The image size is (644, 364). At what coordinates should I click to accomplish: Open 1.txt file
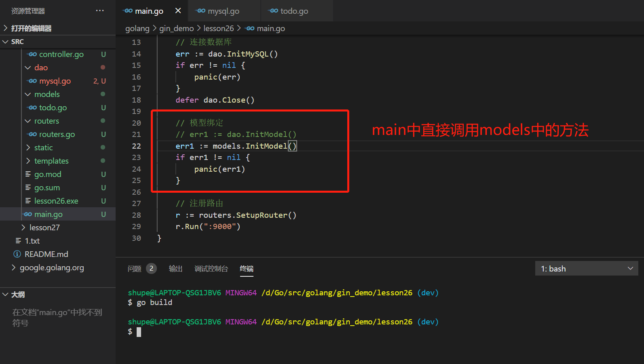(x=32, y=241)
